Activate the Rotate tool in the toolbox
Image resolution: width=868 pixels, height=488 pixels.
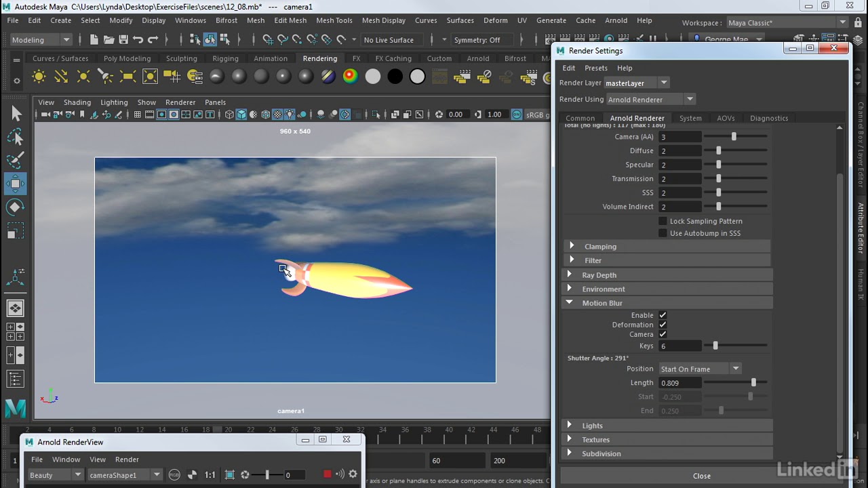(16, 207)
